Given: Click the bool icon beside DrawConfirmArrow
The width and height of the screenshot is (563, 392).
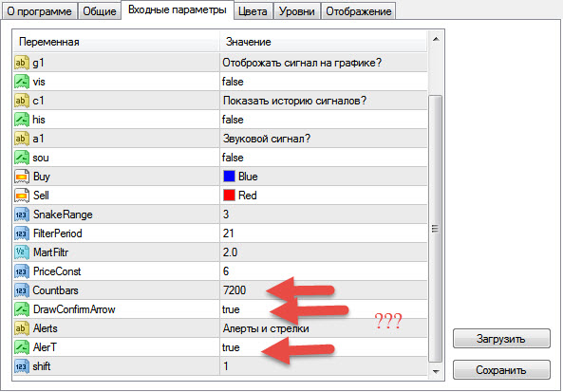Looking at the screenshot, I should click(x=22, y=309).
